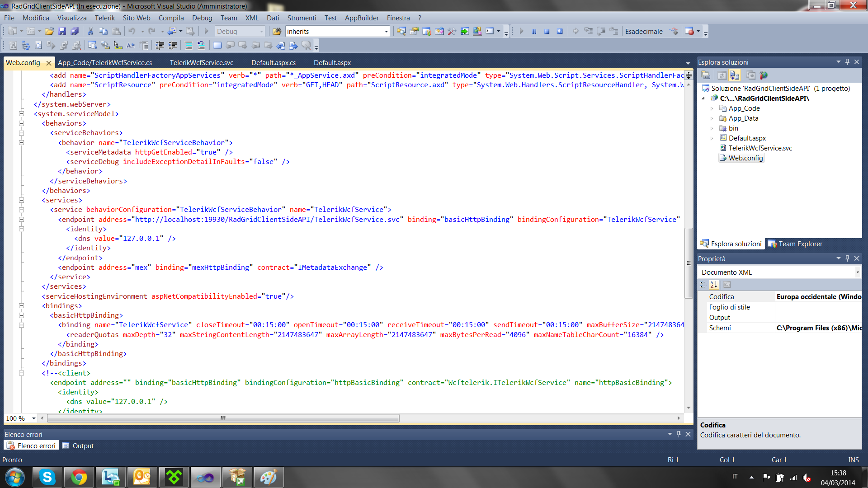Expand the Default.aspx node
This screenshot has width=868, height=488.
[712, 138]
